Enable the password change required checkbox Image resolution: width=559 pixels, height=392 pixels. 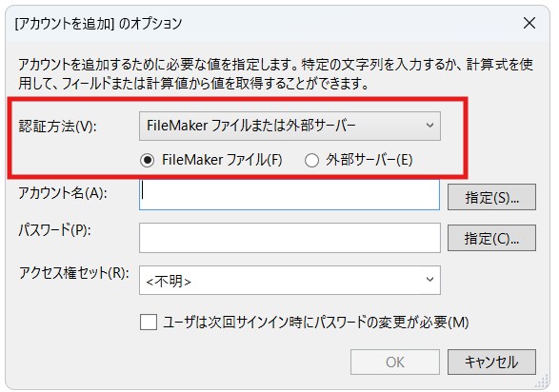click(149, 323)
